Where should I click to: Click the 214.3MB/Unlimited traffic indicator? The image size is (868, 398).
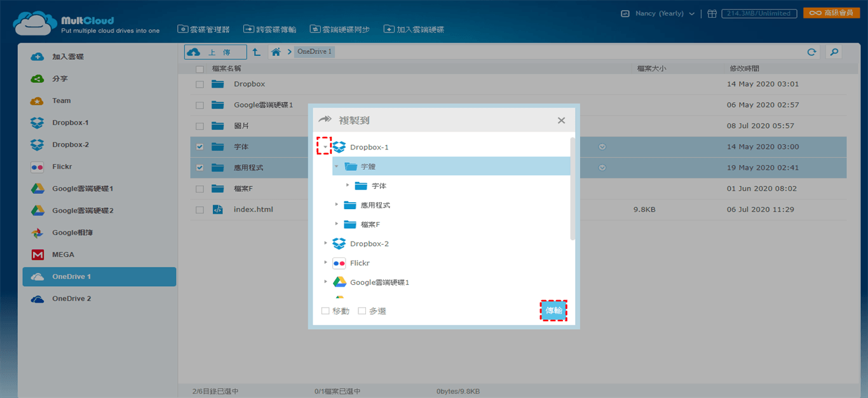tap(759, 13)
